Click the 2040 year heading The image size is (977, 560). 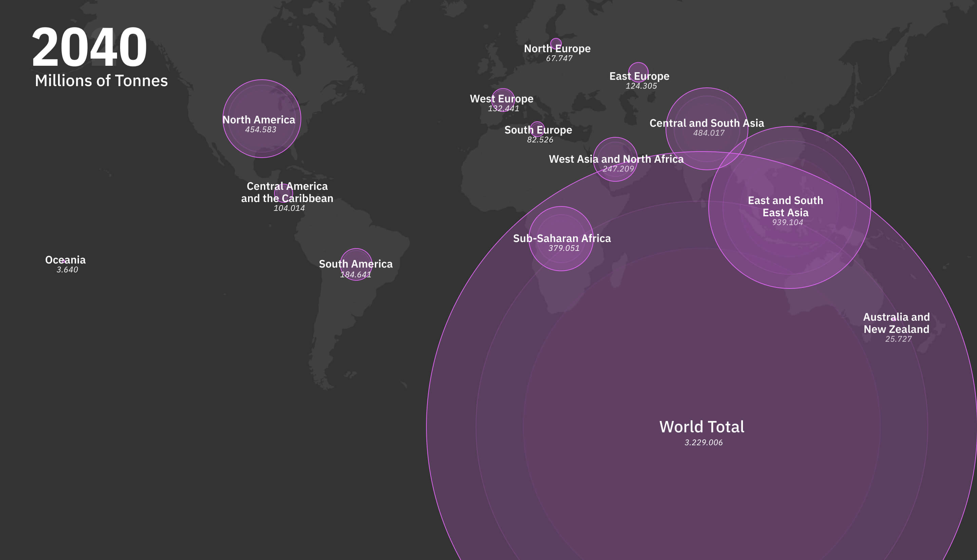(89, 47)
